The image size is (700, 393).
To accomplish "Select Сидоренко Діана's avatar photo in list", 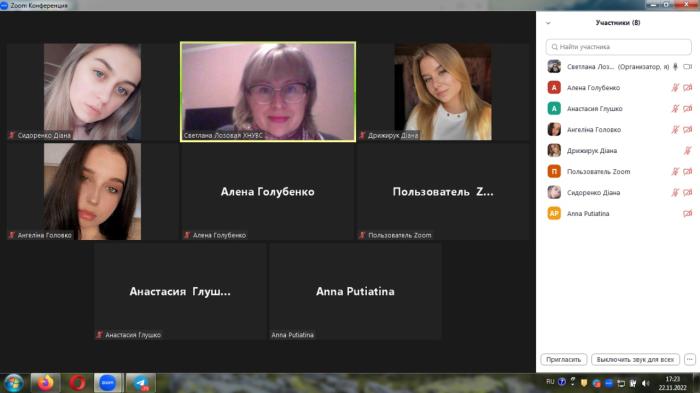I will pyautogui.click(x=554, y=192).
